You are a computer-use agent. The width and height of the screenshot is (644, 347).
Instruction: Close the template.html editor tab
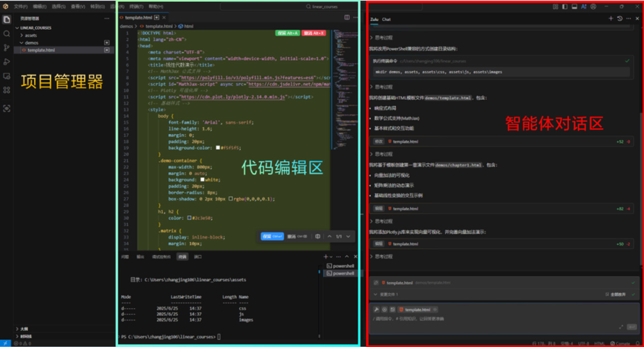click(164, 18)
